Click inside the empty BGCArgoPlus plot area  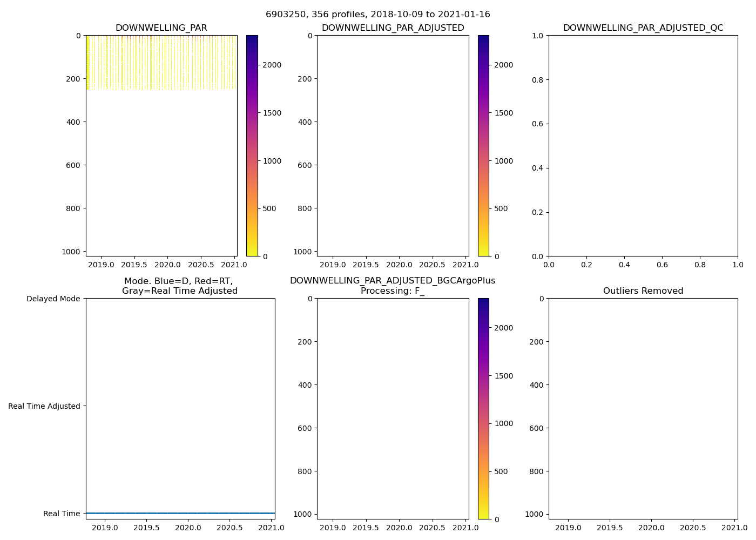(393, 409)
